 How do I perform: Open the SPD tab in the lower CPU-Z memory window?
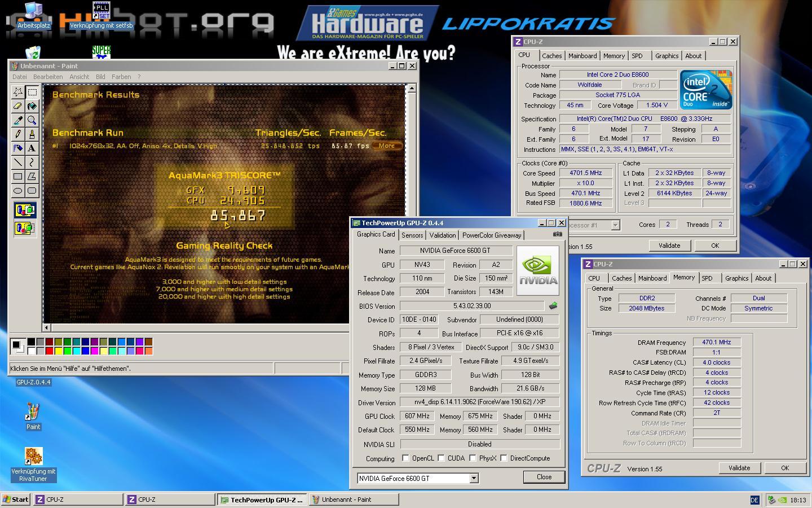(x=707, y=278)
